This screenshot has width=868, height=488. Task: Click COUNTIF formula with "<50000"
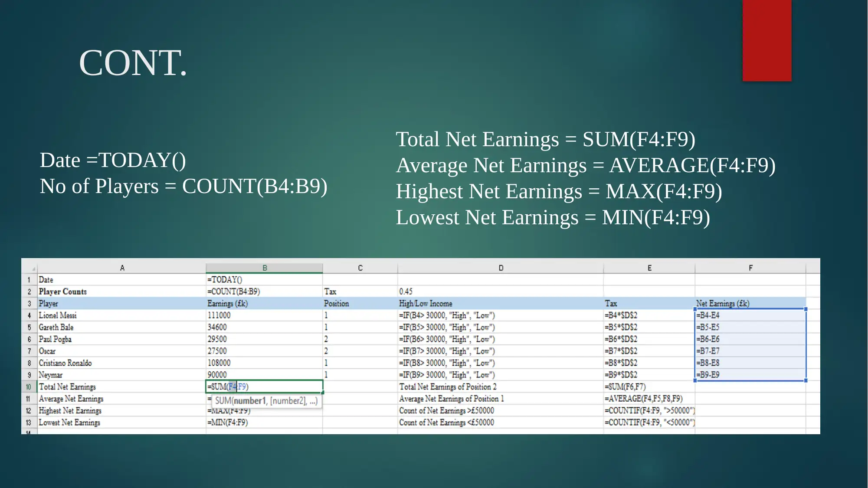(649, 422)
